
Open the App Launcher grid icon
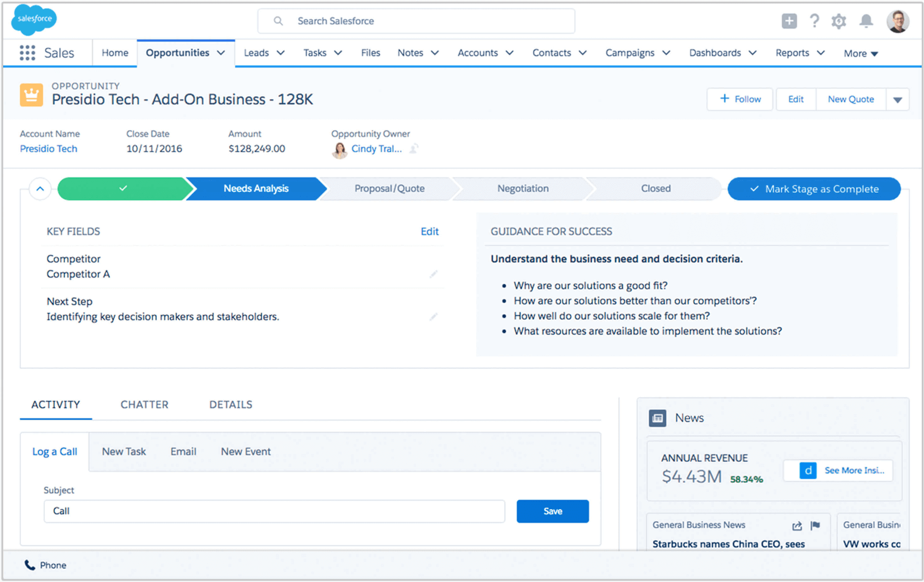[x=26, y=52]
